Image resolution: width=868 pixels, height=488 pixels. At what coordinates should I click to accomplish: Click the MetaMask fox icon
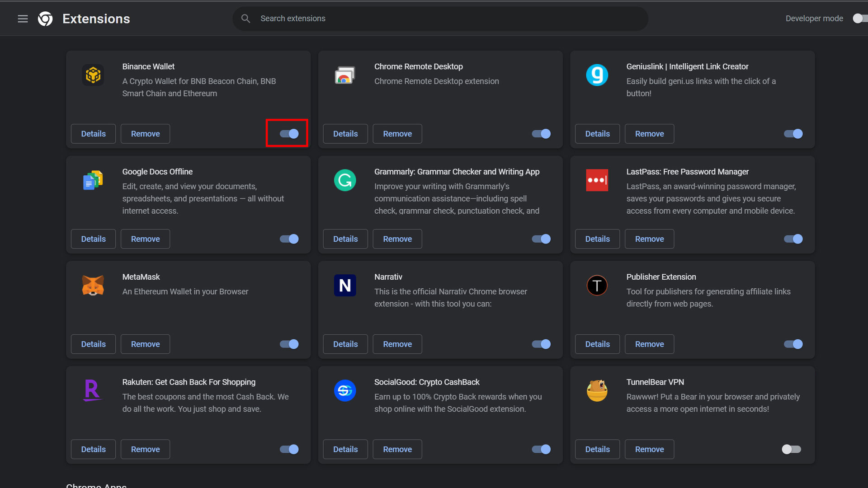click(93, 286)
